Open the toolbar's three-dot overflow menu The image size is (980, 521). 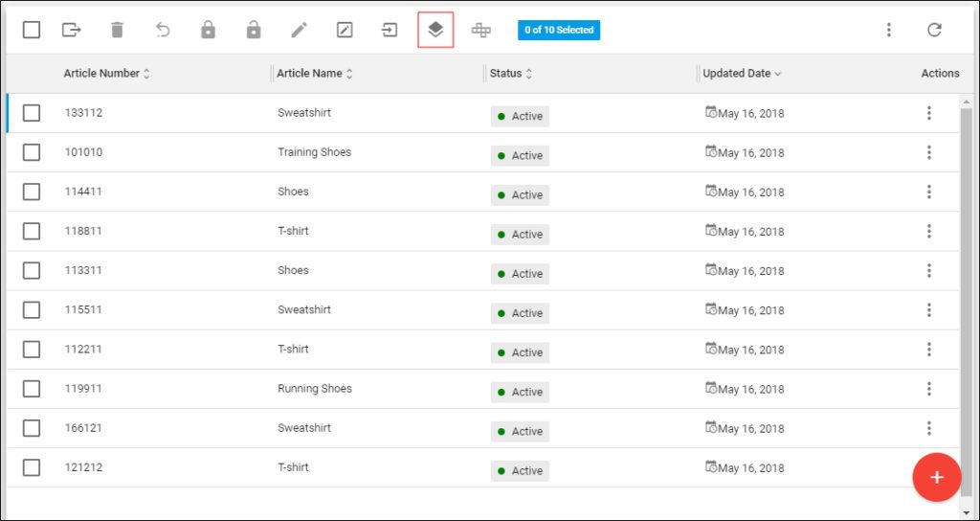[888, 30]
